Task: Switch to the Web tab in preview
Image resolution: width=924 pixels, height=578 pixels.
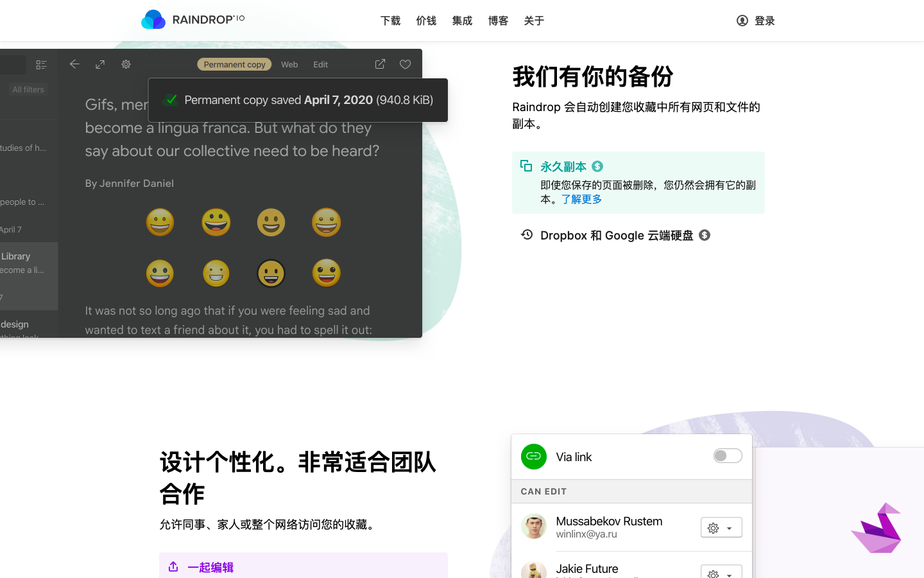Action: coord(289,64)
